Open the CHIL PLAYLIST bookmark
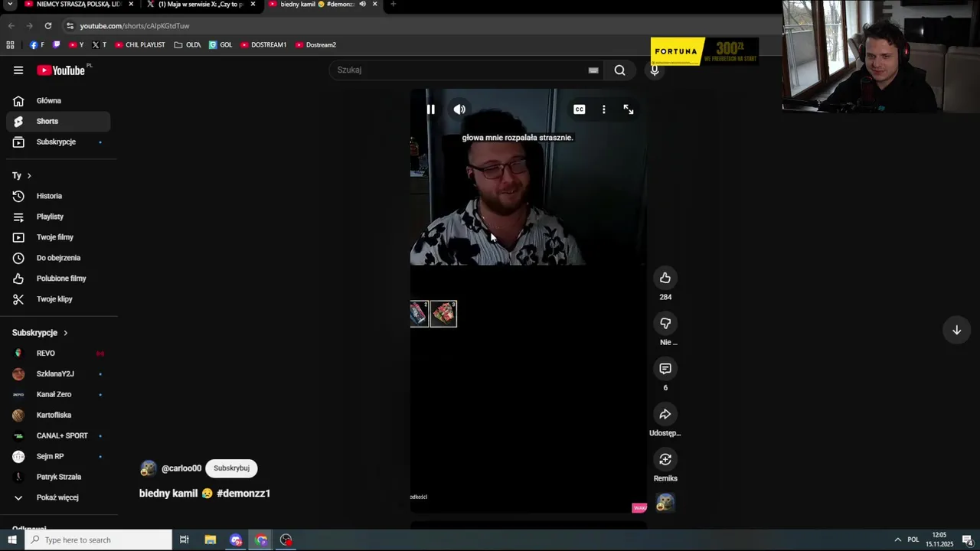This screenshot has height=551, width=980. pos(140,45)
